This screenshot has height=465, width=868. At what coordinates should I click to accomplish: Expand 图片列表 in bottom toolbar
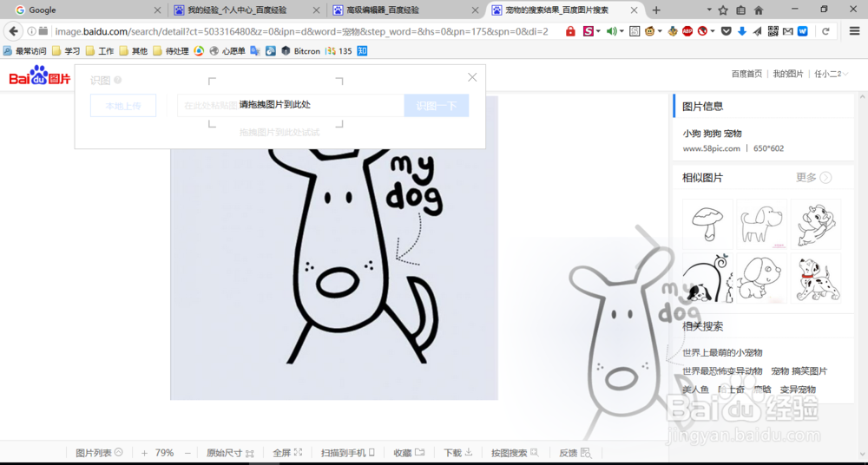tap(99, 453)
